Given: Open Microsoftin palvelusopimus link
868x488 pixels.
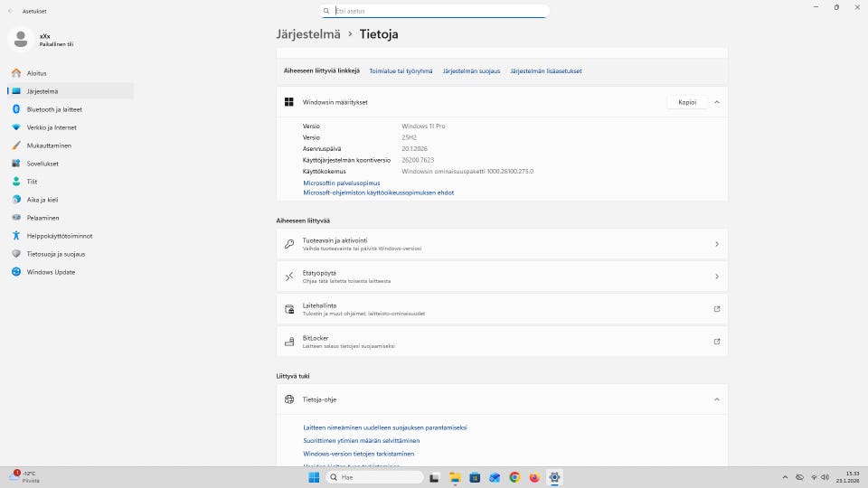Looking at the screenshot, I should click(341, 183).
